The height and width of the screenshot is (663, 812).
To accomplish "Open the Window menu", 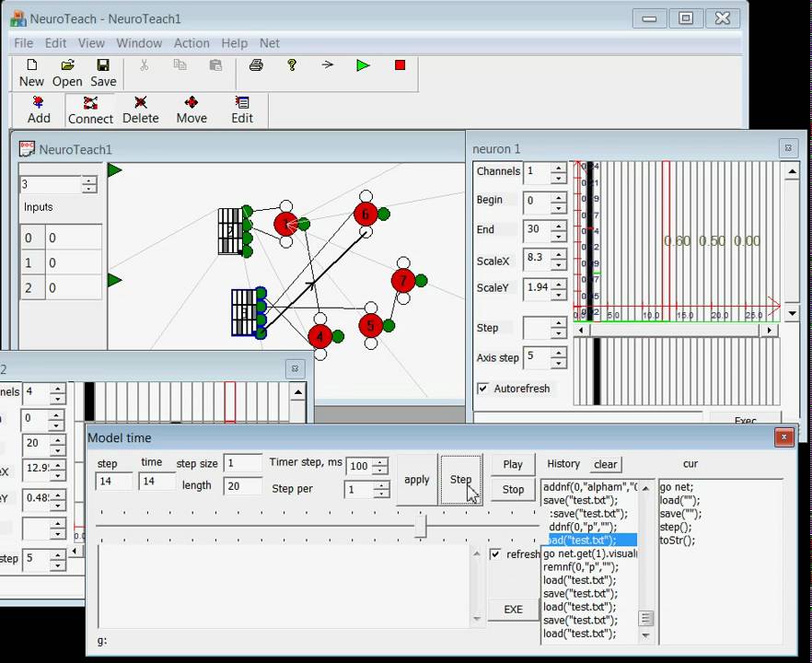I will (x=139, y=43).
